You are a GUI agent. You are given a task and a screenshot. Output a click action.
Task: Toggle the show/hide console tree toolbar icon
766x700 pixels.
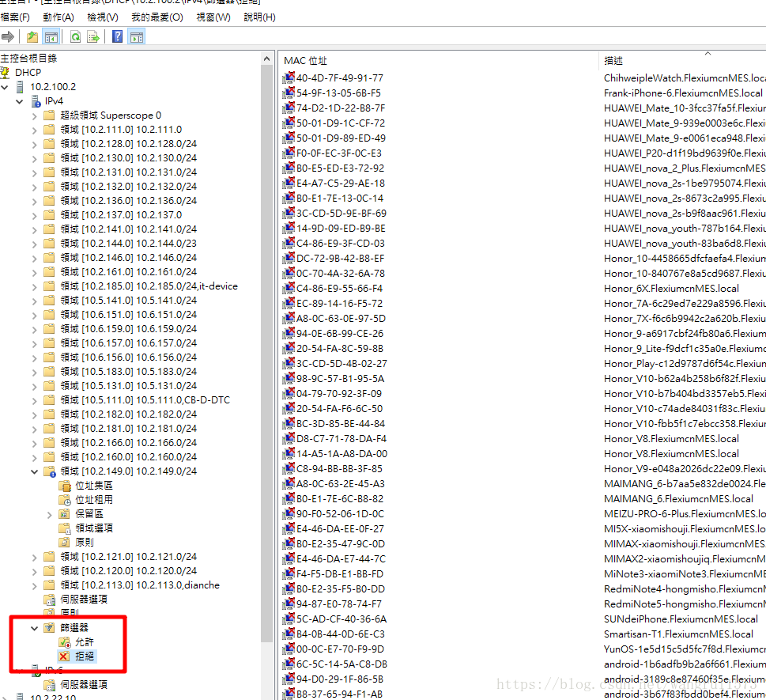click(51, 36)
